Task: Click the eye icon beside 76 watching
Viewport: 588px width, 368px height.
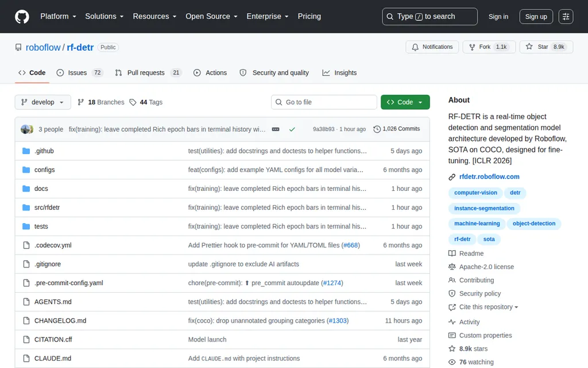Action: click(452, 362)
